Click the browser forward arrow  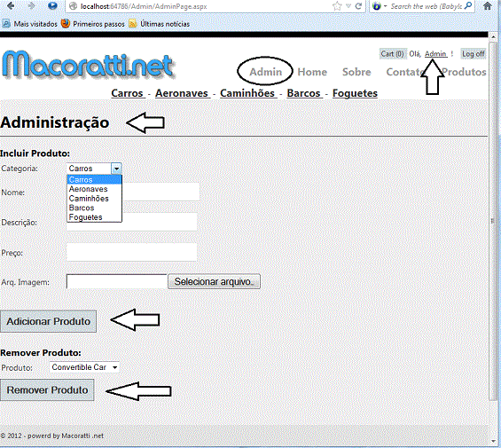(31, 6)
